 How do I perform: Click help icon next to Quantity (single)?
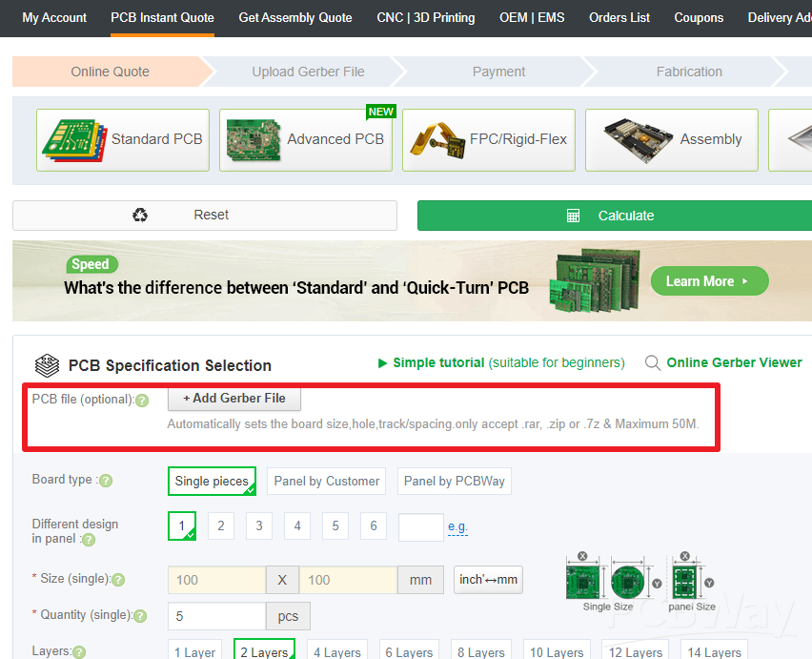[x=140, y=616]
